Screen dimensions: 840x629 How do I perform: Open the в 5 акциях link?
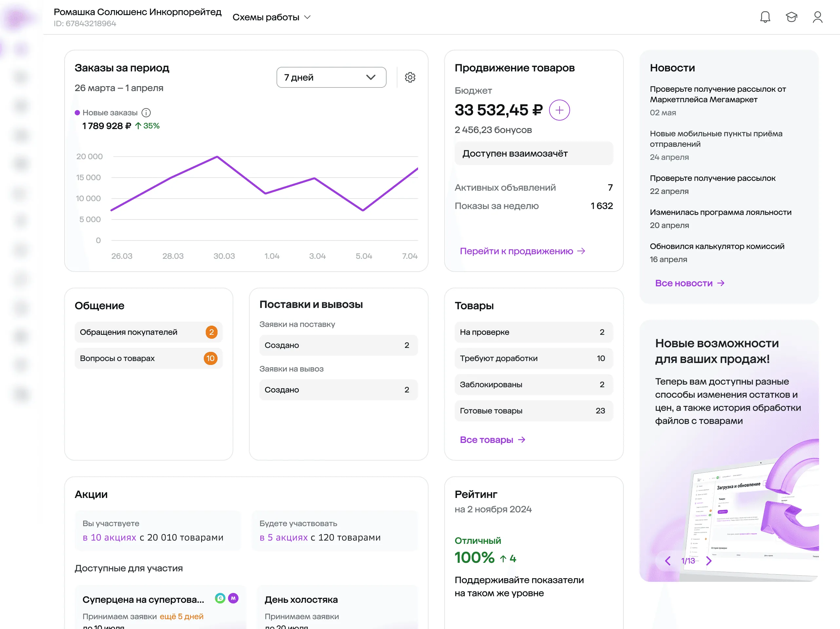coord(284,538)
